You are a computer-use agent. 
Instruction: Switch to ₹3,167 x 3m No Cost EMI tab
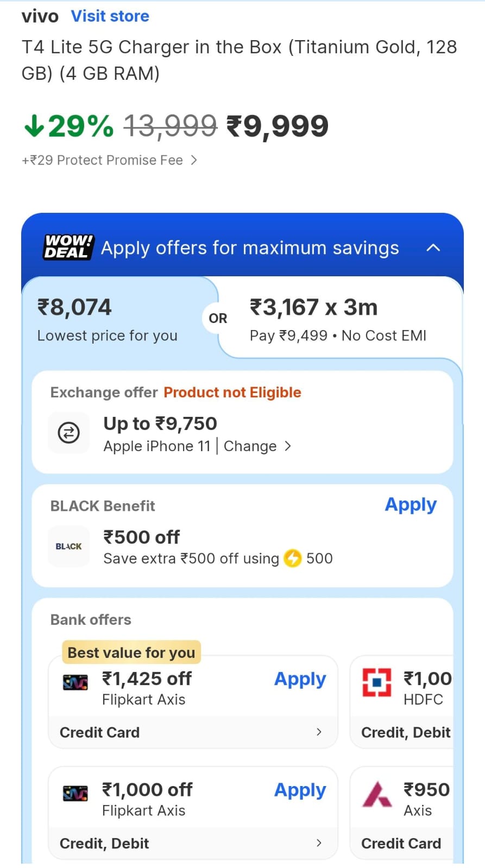tap(338, 320)
